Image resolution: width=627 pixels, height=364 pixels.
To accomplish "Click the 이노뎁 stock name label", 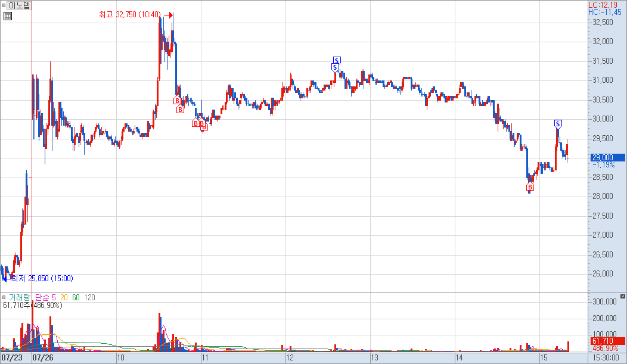I will 19,5.
